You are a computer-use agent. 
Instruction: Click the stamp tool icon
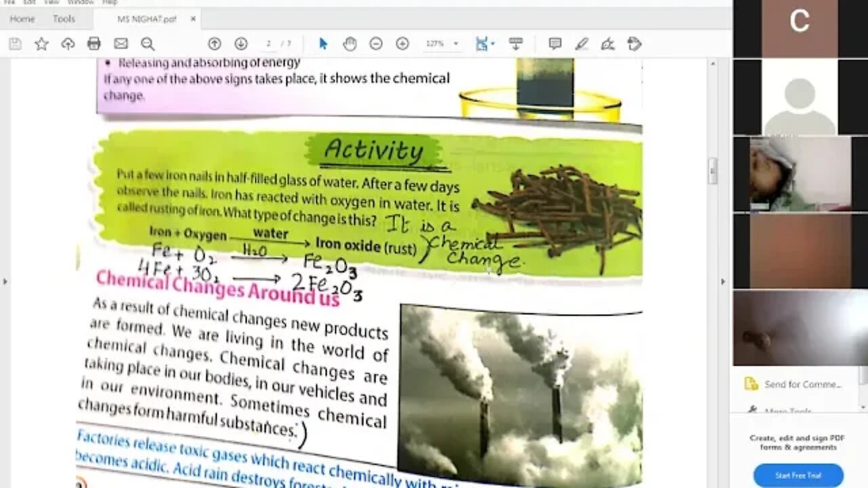pos(634,44)
